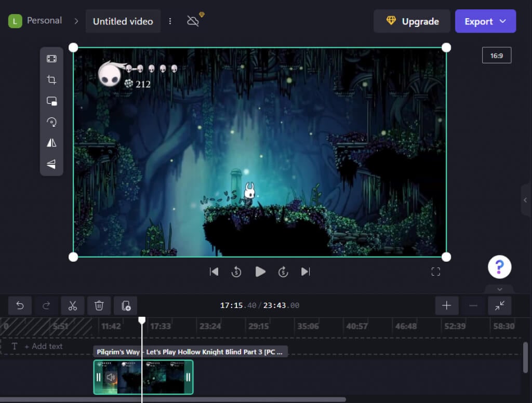The width and height of the screenshot is (532, 403).
Task: Change the 16:9 aspect ratio
Action: point(496,55)
